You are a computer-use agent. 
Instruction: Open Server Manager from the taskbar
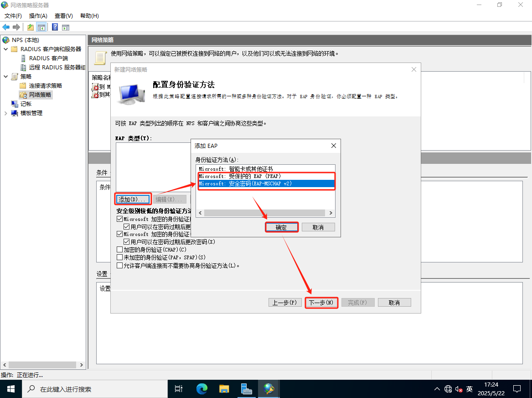point(247,389)
